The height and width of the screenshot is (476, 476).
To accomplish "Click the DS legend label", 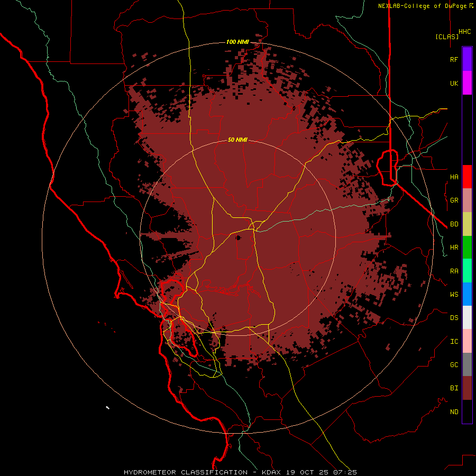I will [454, 318].
